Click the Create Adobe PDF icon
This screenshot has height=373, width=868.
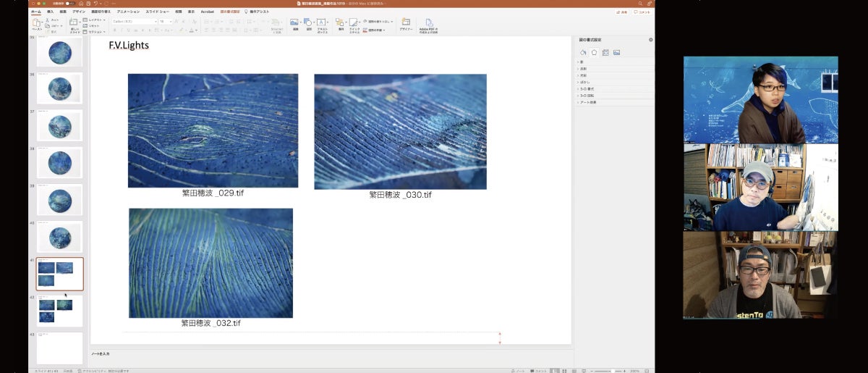click(x=430, y=24)
